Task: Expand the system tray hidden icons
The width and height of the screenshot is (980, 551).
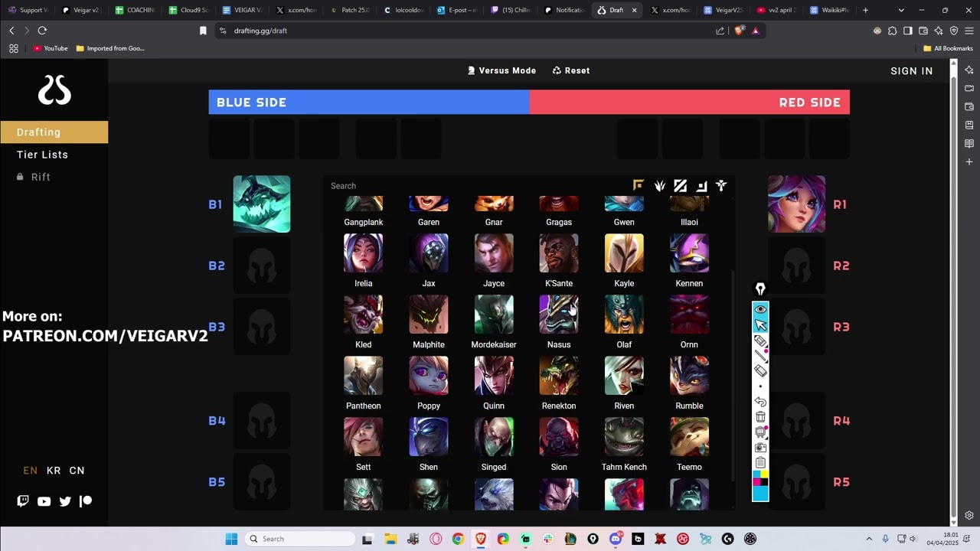Action: click(869, 539)
